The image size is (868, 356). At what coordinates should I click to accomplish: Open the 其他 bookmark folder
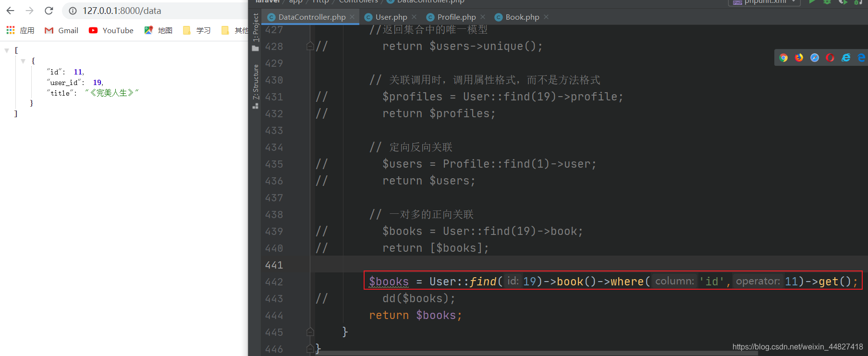[x=235, y=30]
